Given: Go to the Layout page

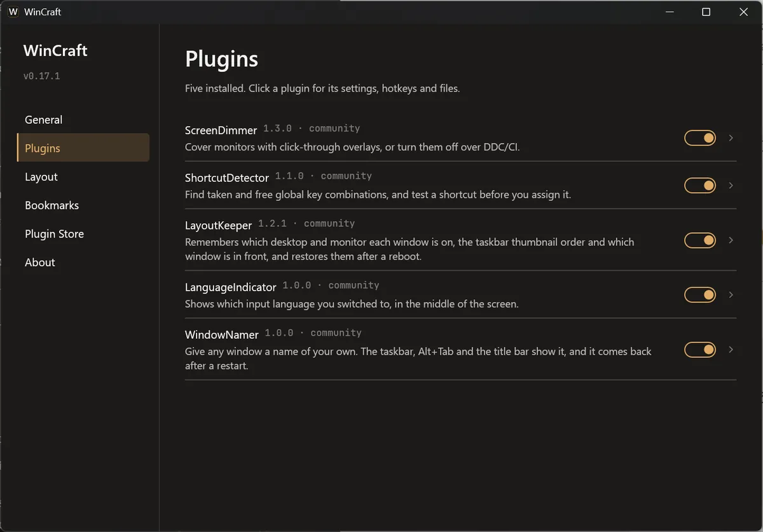Looking at the screenshot, I should (83, 177).
